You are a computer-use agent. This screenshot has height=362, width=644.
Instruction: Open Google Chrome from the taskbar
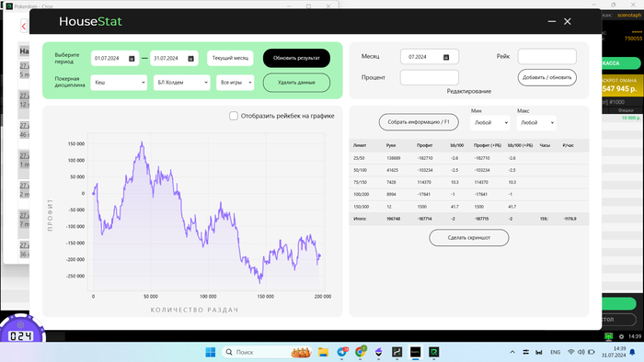[x=361, y=352]
